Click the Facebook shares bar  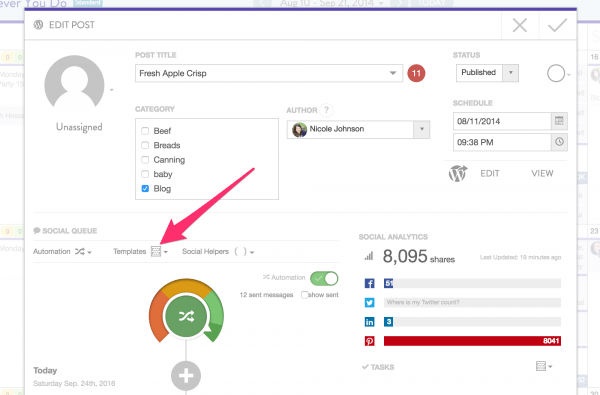point(472,284)
